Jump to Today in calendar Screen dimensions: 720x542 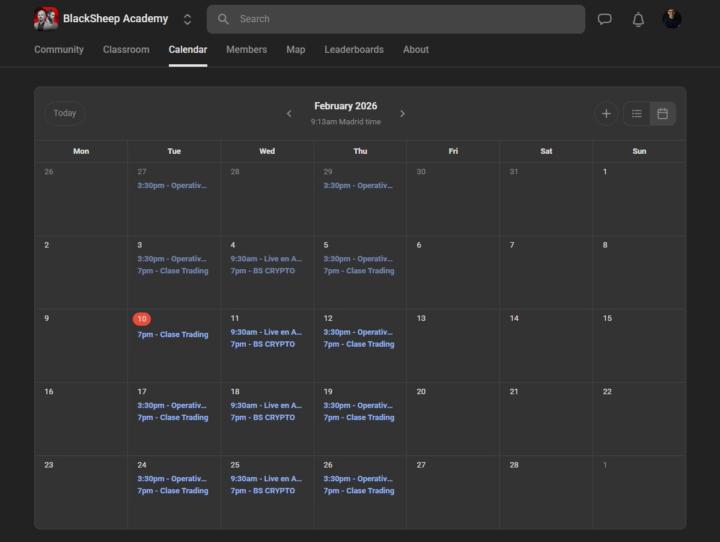pyautogui.click(x=65, y=113)
